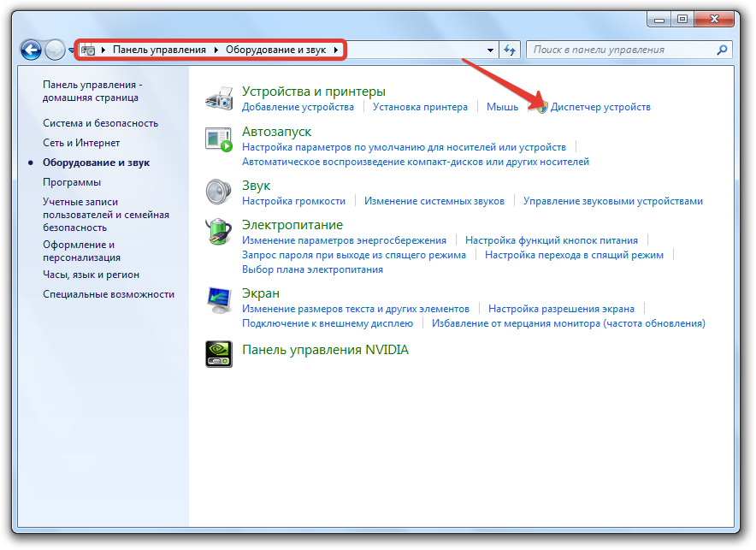Screen dimensions: 756x550
Task: Open the AutoPlay (Автозапуск) icon
Action: pyautogui.click(x=219, y=139)
